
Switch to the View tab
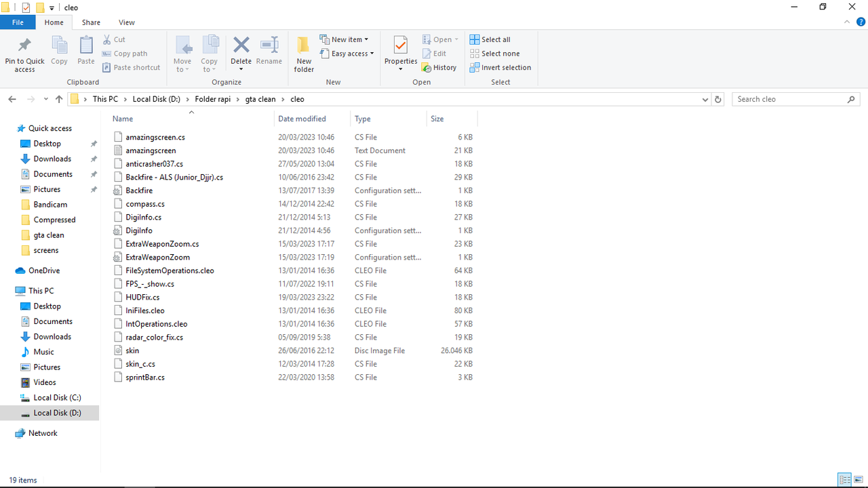click(x=126, y=22)
